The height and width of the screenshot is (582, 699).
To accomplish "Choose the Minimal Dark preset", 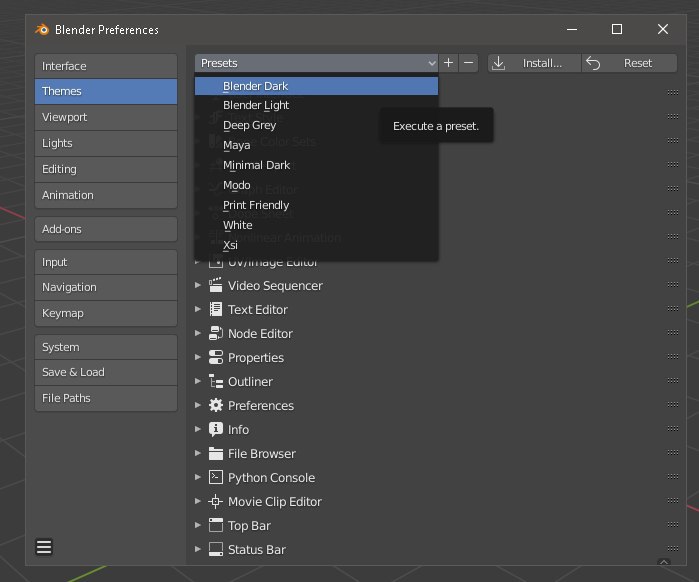I will 316,165.
